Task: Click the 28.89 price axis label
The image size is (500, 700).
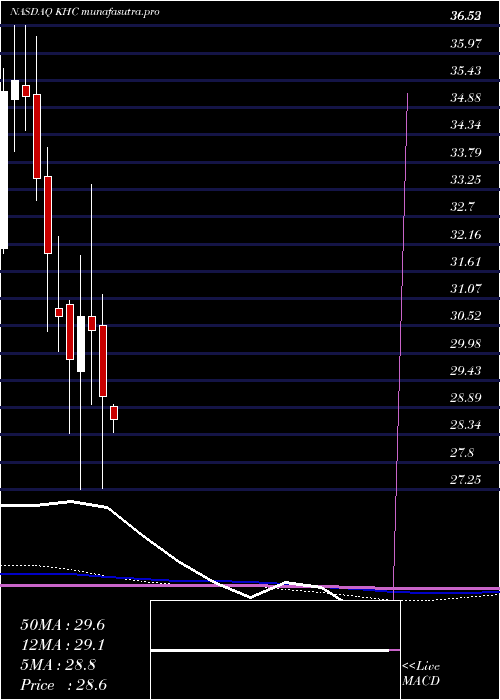Action: coord(466,397)
